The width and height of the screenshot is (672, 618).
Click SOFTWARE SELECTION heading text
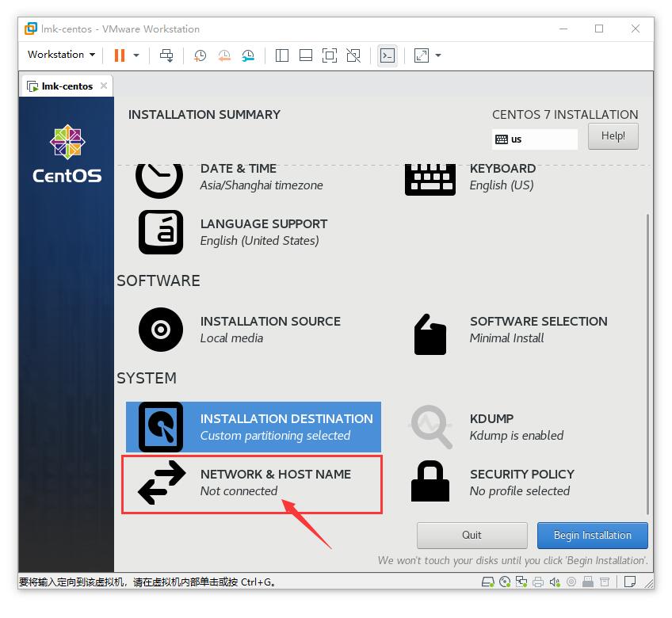(x=539, y=321)
